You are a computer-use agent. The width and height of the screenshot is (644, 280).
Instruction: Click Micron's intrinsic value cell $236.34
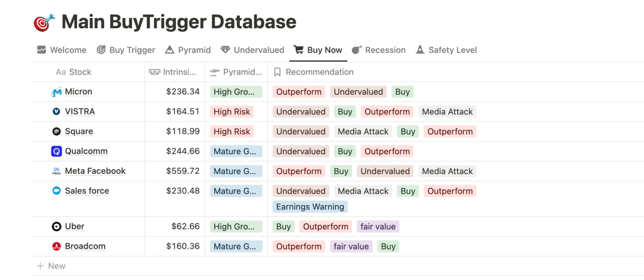182,92
